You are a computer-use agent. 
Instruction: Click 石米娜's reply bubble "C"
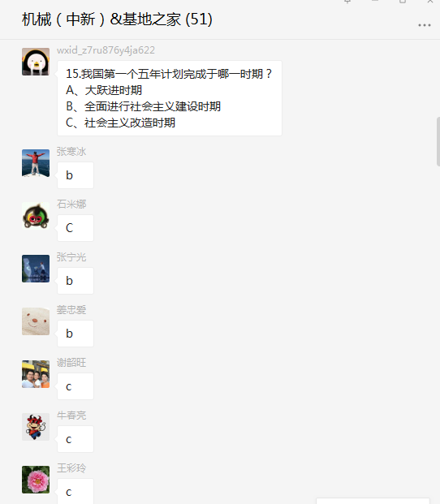click(75, 228)
